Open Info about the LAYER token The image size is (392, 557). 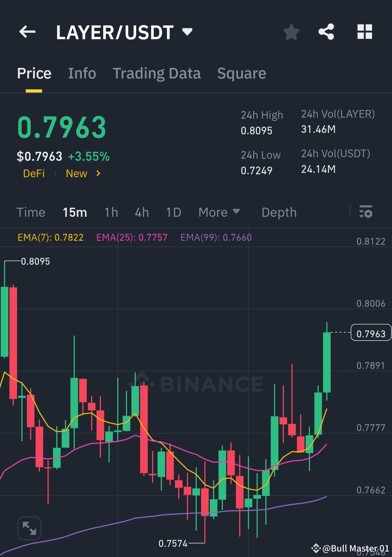click(82, 73)
